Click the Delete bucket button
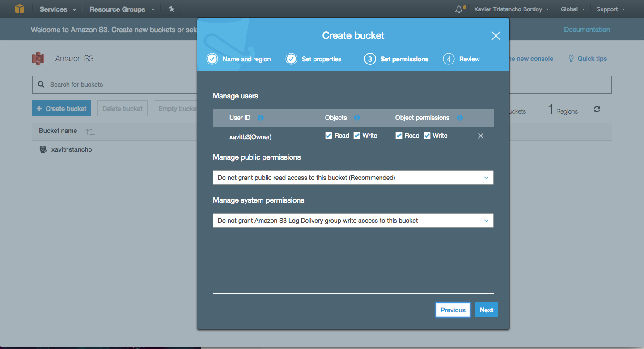This screenshot has height=349, width=644. click(123, 109)
